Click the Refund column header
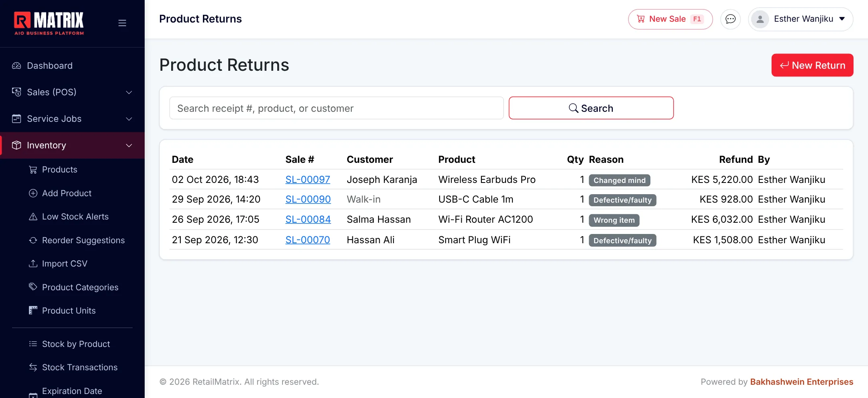 pyautogui.click(x=736, y=160)
